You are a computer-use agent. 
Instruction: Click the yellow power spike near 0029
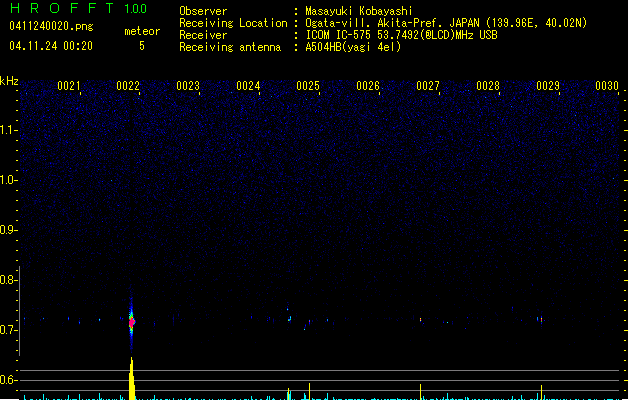pos(542,392)
